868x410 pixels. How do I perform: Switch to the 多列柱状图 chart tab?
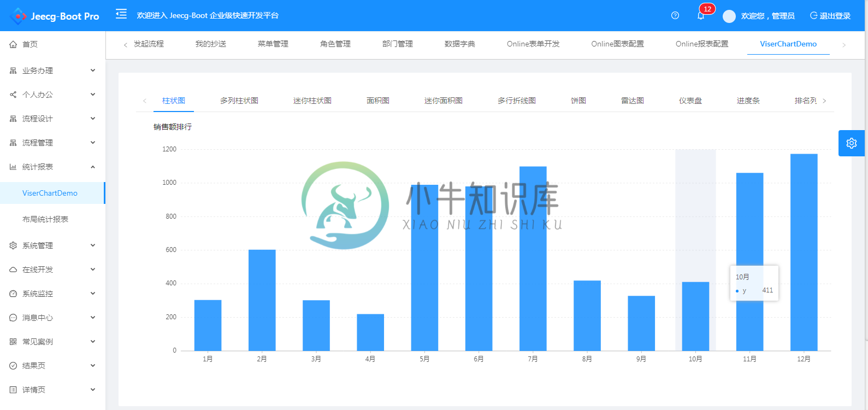(239, 101)
